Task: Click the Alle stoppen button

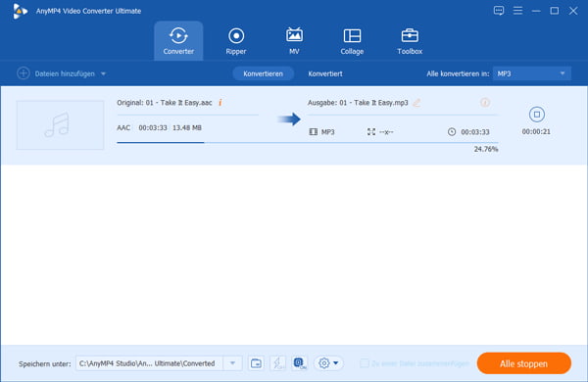Action: (524, 363)
